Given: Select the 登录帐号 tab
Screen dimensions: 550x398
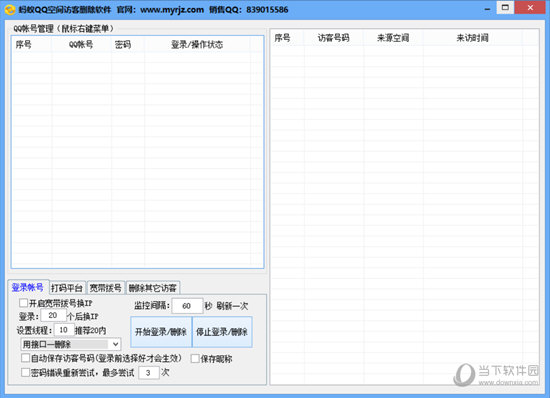Looking at the screenshot, I should 28,287.
